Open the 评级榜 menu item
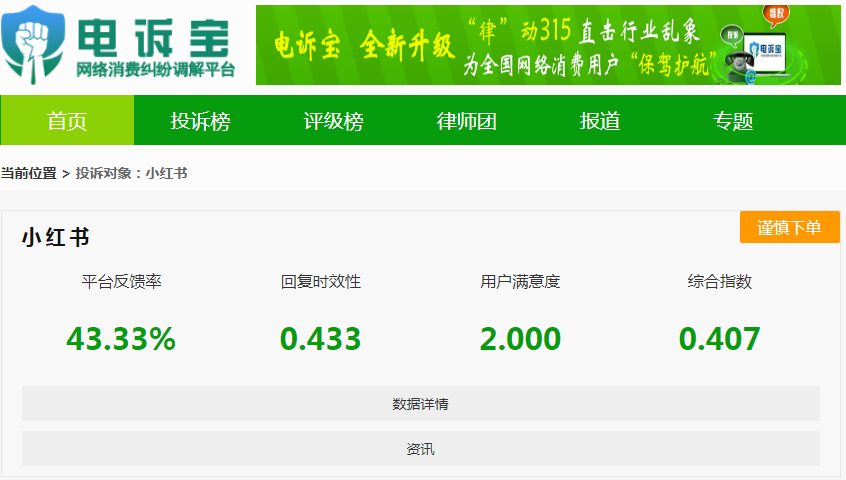 point(333,120)
